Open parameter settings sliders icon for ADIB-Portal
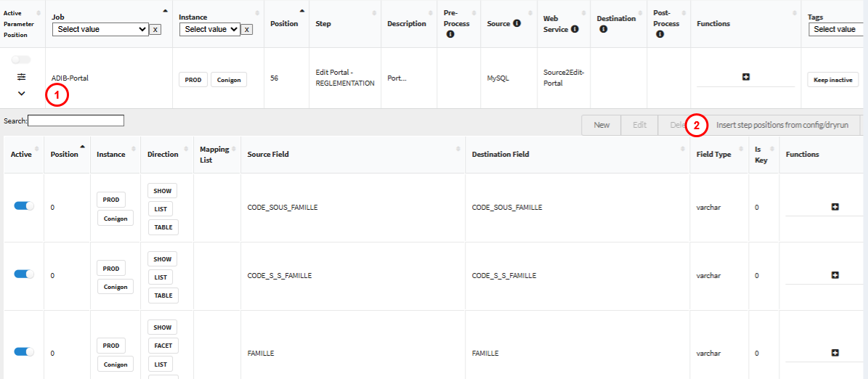The height and width of the screenshot is (379, 868). click(x=21, y=77)
